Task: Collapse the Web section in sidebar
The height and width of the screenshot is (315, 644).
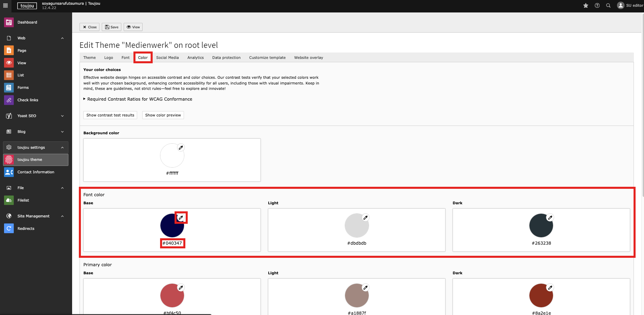Action: pyautogui.click(x=62, y=38)
